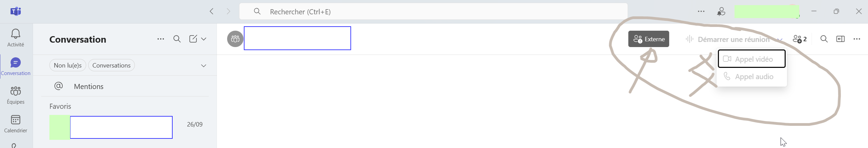
Task: Open the Mentions entry
Action: pyautogui.click(x=125, y=86)
